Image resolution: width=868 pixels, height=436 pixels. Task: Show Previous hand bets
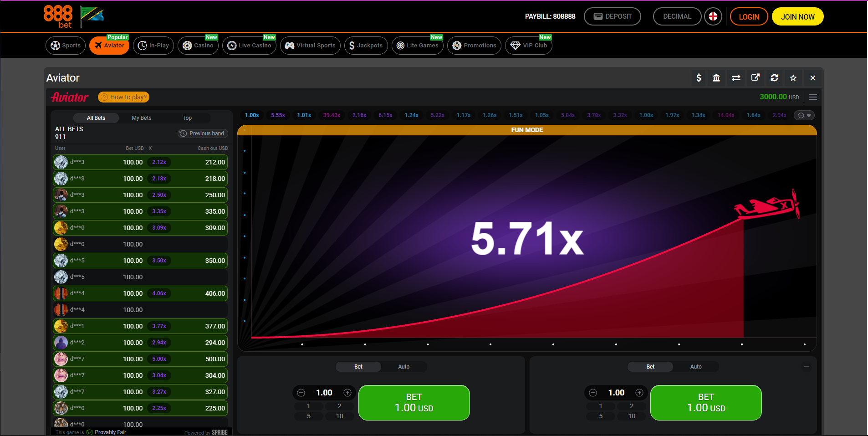203,133
